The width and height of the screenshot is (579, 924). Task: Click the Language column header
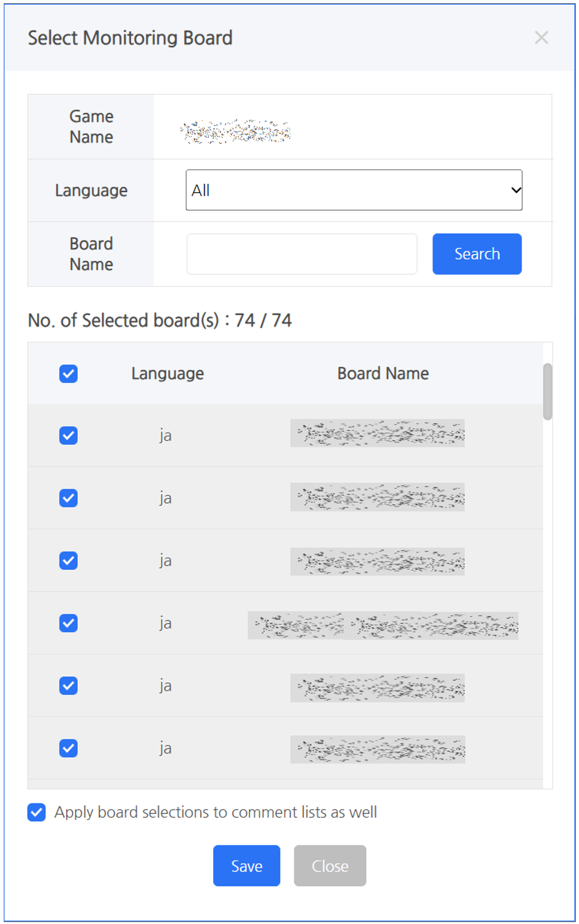click(167, 373)
